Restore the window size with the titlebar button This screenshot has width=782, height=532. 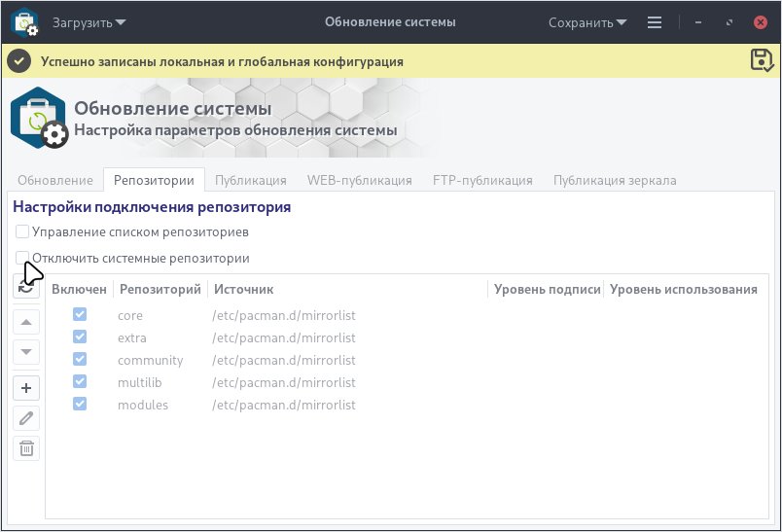[x=729, y=22]
